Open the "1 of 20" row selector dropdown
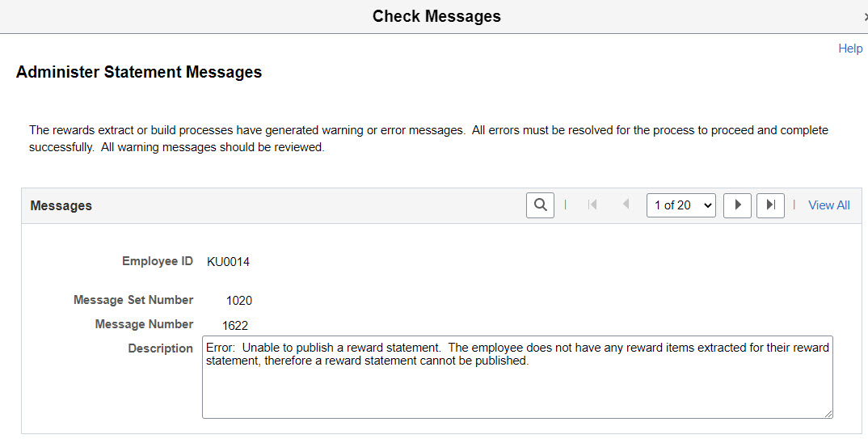This screenshot has height=439, width=868. click(x=681, y=205)
